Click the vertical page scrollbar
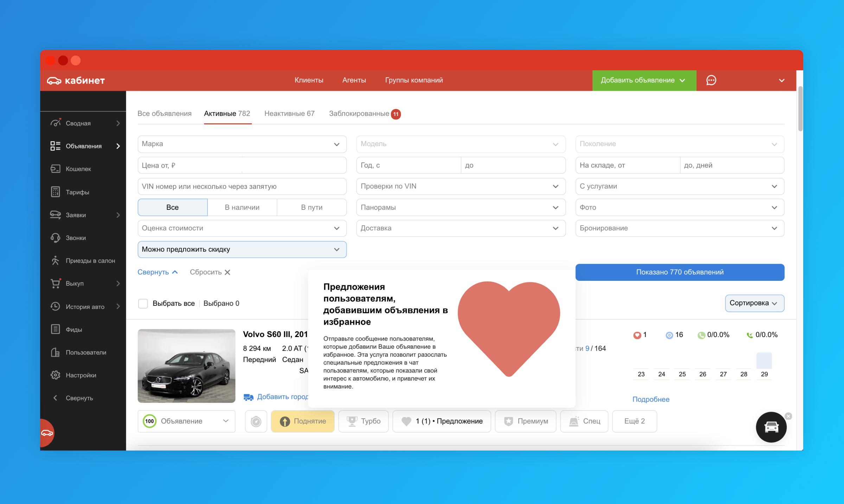Image resolution: width=844 pixels, height=504 pixels. pos(800,109)
